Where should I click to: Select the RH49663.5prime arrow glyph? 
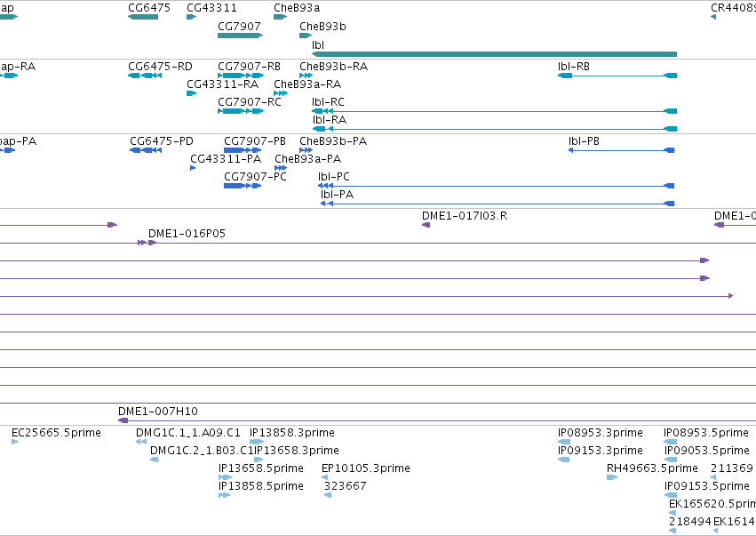click(x=612, y=477)
